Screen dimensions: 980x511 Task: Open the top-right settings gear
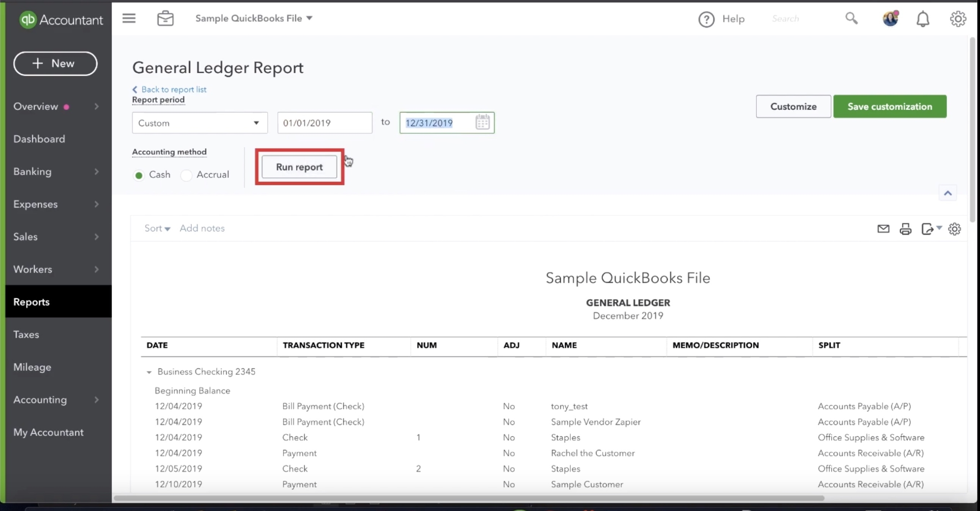pyautogui.click(x=958, y=19)
